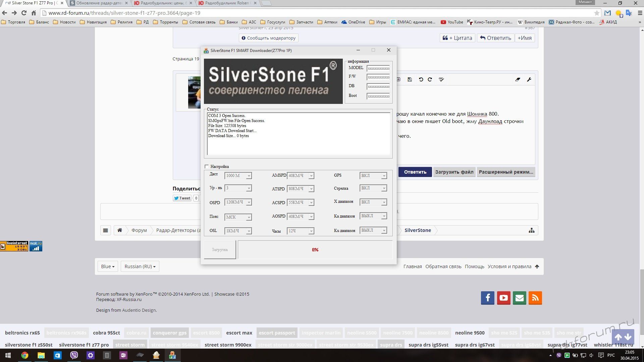Viewport: 644px width, 362px height.
Task: Click the SilverStone breadcrumb link
Action: click(x=418, y=230)
